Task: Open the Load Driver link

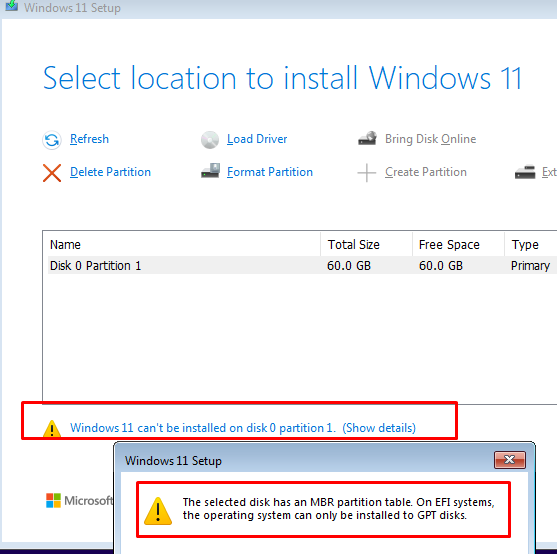Action: [257, 139]
